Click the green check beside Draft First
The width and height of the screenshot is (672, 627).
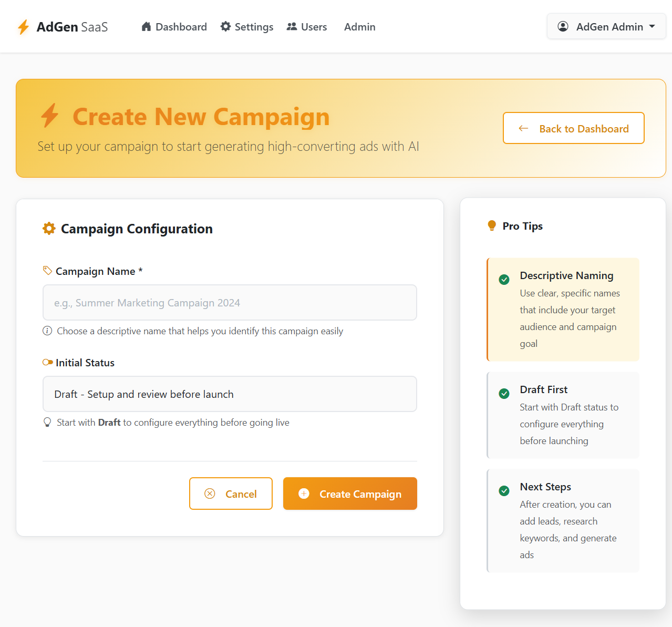[x=504, y=394]
